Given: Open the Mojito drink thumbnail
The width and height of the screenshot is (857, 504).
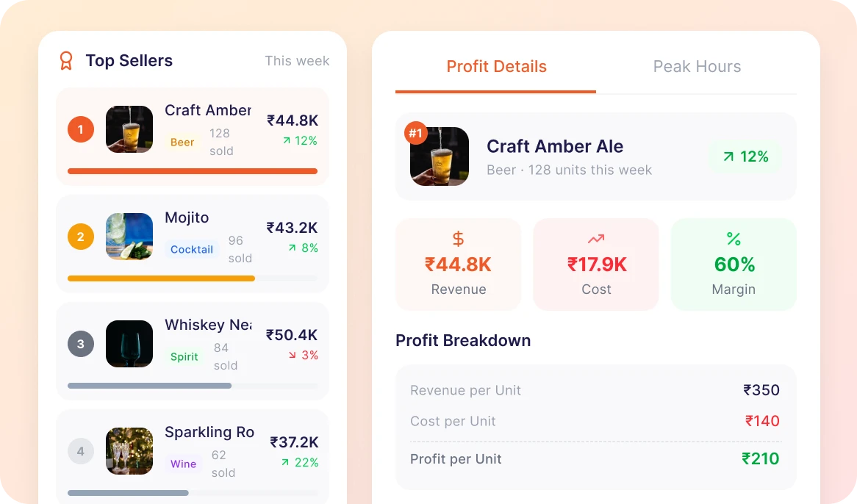Looking at the screenshot, I should tap(129, 237).
